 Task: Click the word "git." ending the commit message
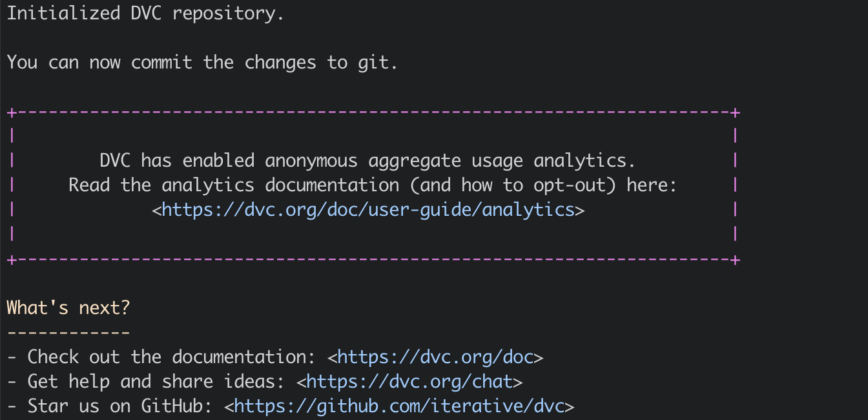pos(378,62)
